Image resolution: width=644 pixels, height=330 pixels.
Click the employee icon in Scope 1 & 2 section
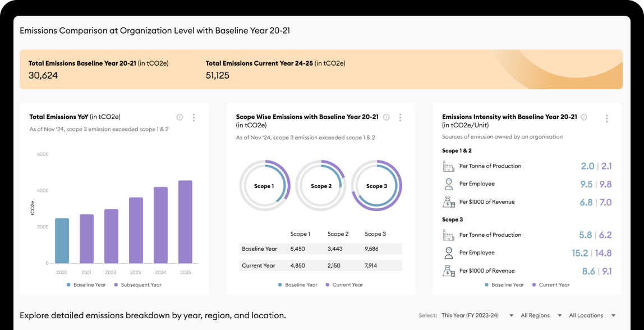click(x=448, y=184)
